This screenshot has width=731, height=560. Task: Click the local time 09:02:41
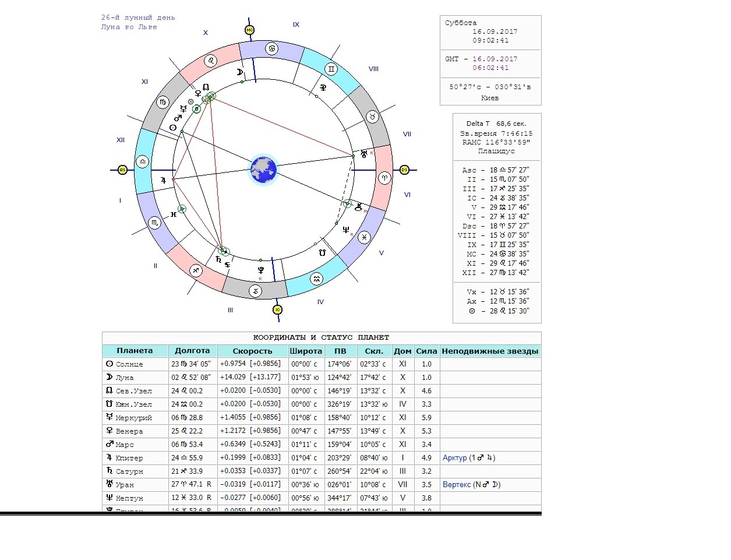tap(490, 41)
